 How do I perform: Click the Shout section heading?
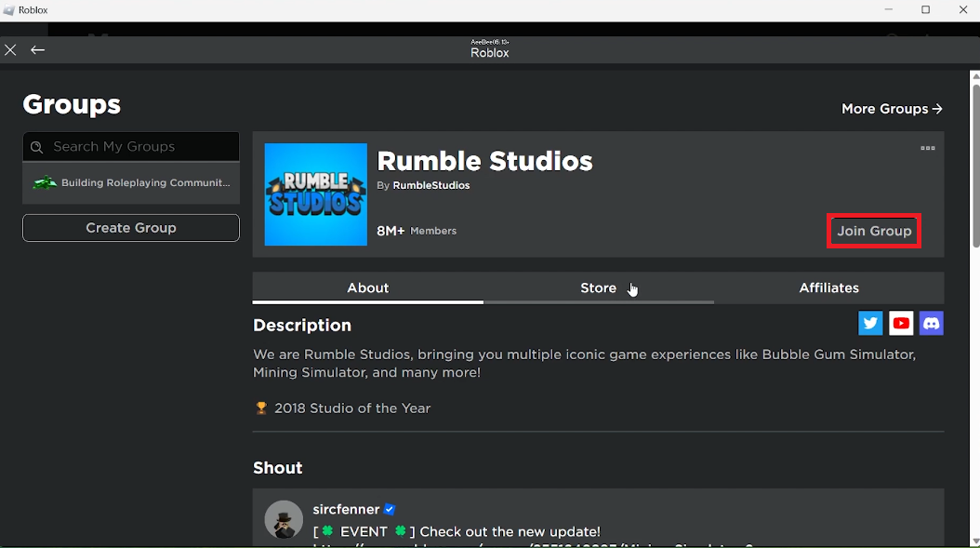pyautogui.click(x=277, y=468)
